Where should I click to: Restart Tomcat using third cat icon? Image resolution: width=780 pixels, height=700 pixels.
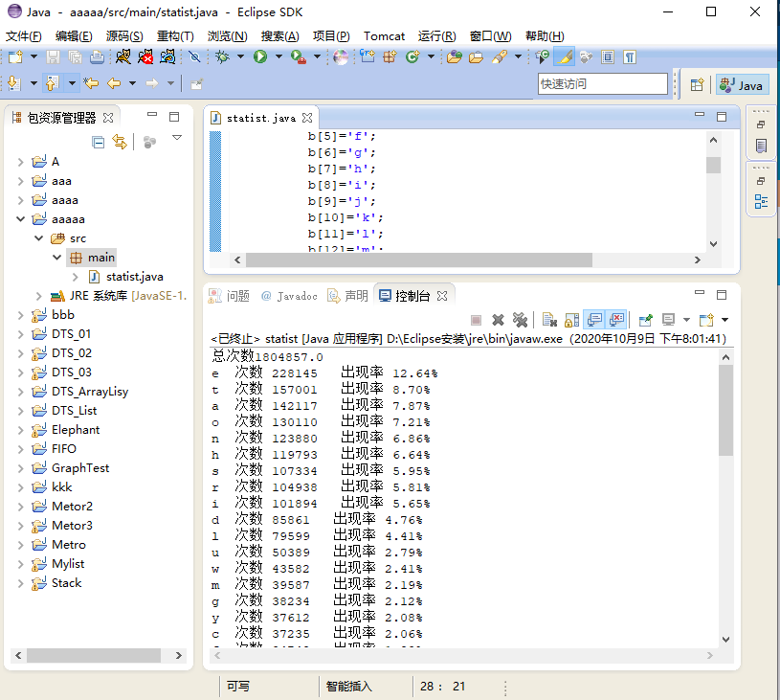click(167, 57)
